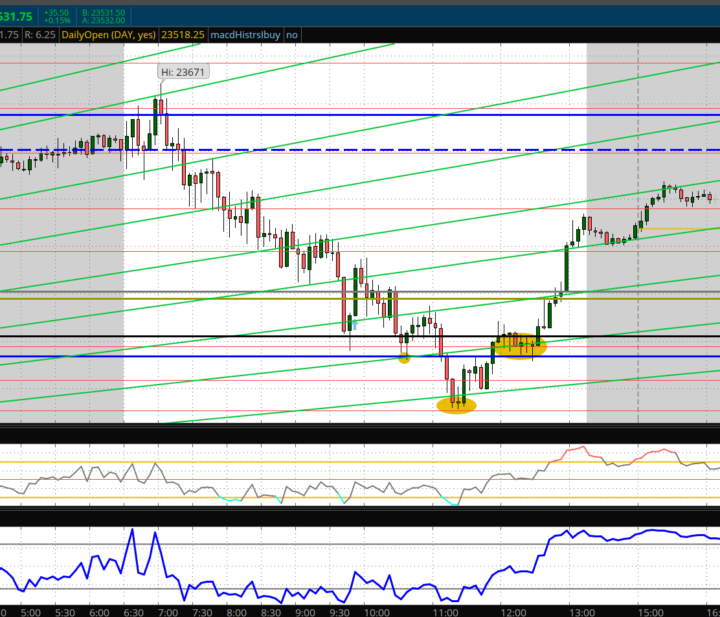
Task: Click the blue up-arrow buy signal marker
Action: click(x=355, y=325)
